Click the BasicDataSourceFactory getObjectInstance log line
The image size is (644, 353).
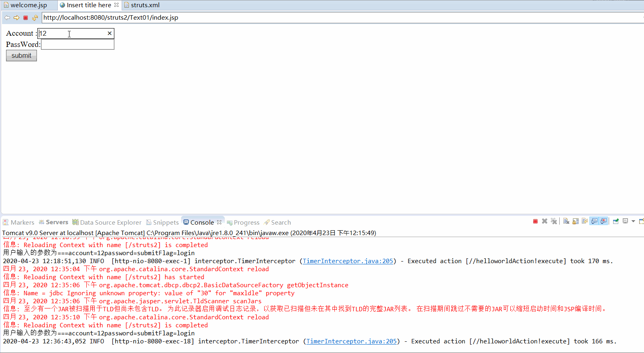point(175,285)
